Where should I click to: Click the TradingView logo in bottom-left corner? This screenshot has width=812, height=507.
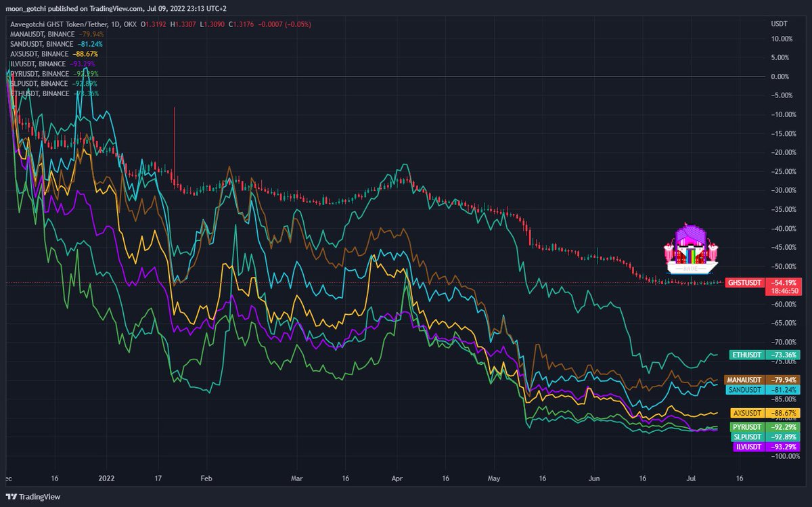point(32,496)
